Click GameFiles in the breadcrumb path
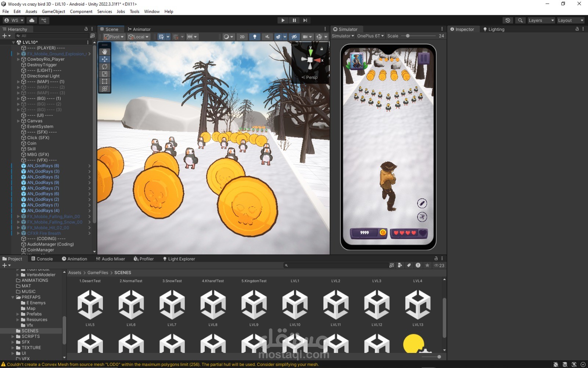 coord(98,273)
